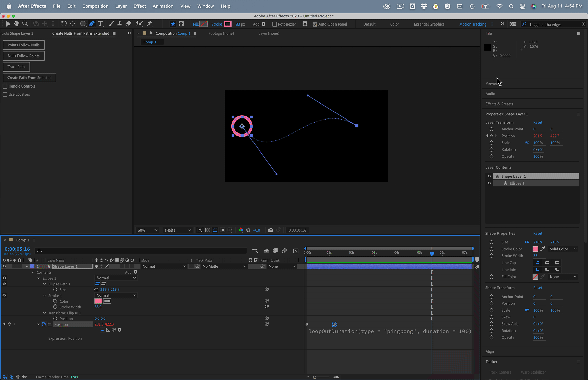Toggle Region of Interest icon in viewer

pos(223,230)
